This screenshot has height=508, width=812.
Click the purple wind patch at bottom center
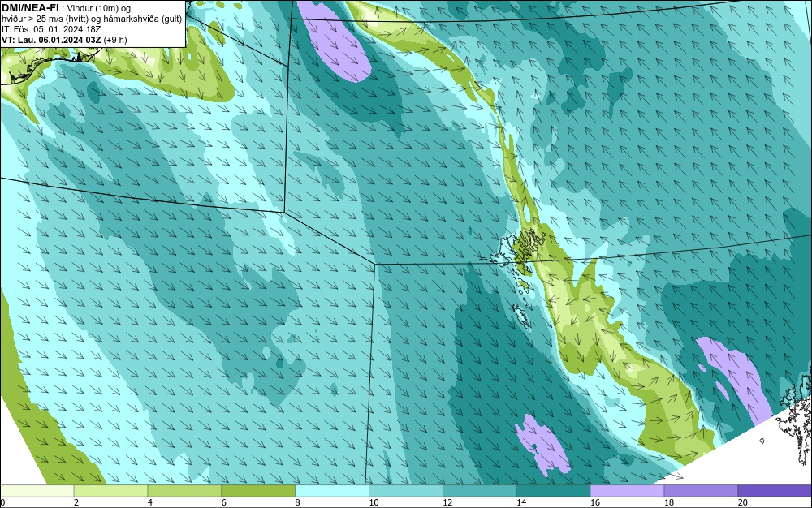click(x=542, y=445)
